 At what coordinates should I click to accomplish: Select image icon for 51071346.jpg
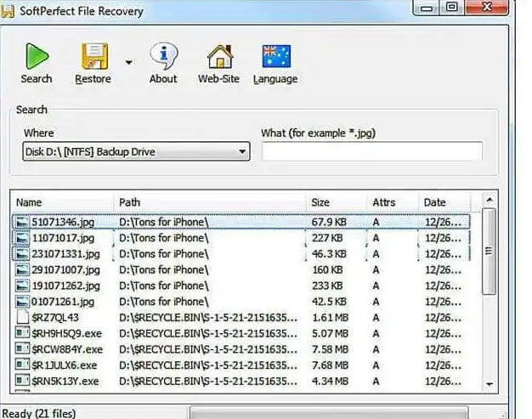[22, 222]
